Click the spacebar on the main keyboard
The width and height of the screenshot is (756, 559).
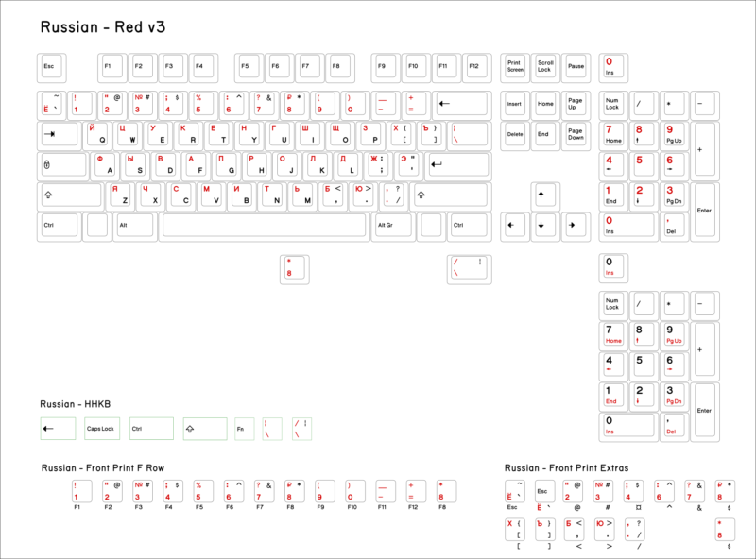click(x=264, y=227)
